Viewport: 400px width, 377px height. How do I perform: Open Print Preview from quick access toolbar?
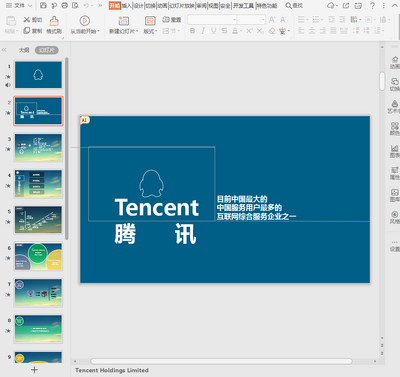pos(75,5)
